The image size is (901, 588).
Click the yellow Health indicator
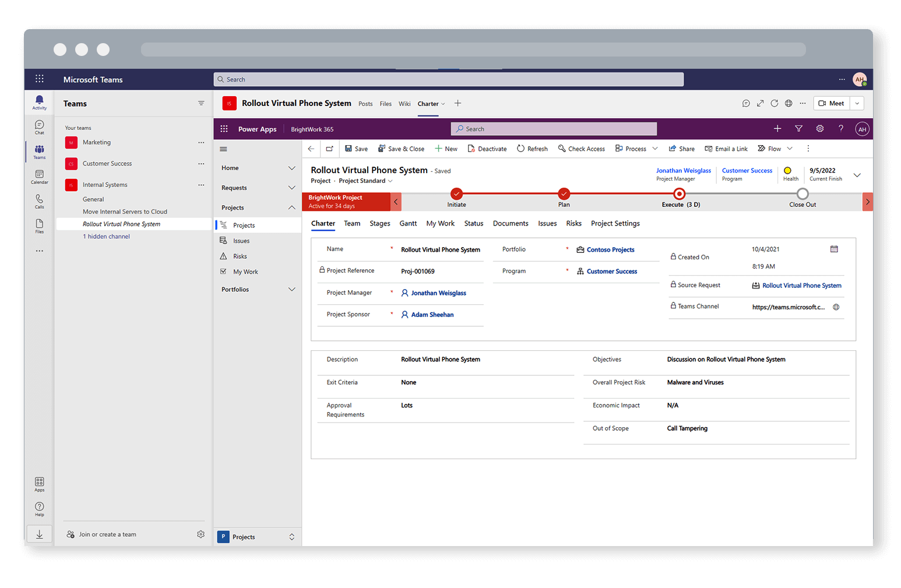click(787, 171)
